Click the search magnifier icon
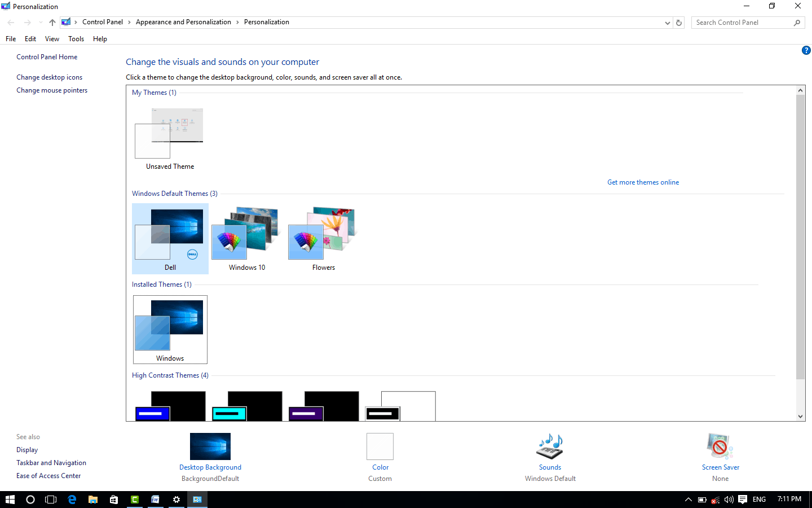The image size is (812, 508). [x=797, y=23]
